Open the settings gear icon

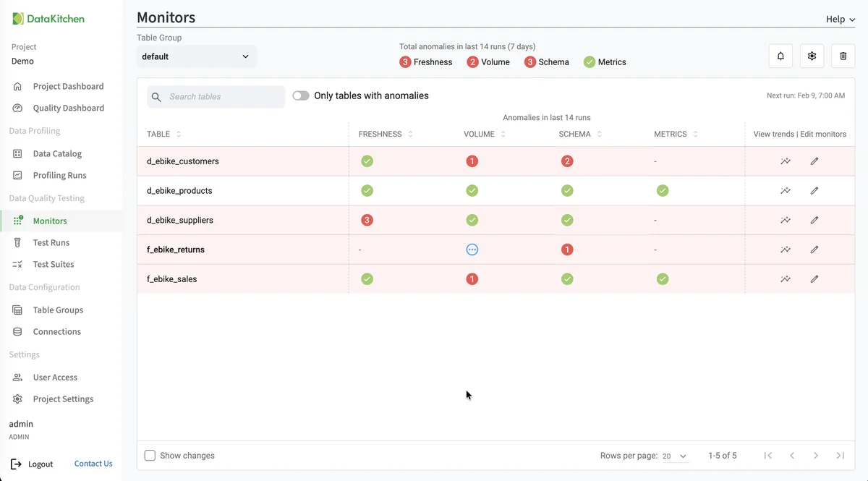[x=812, y=55]
